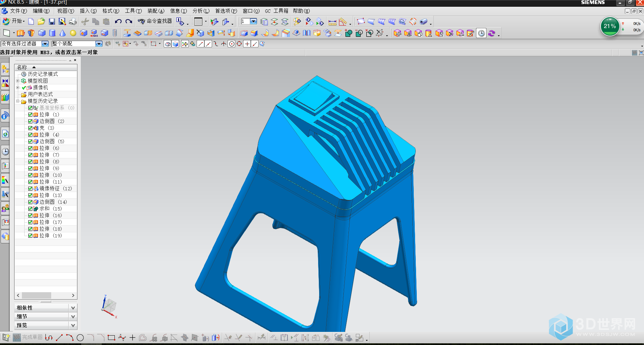Toggle the 镜像特征 (12) checkbox
Viewport: 644px width, 345px height.
[x=30, y=189]
